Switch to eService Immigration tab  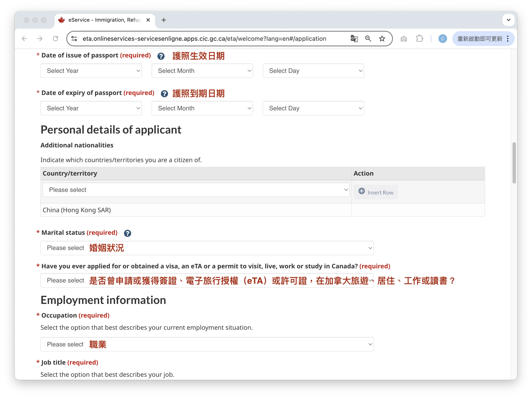click(x=105, y=20)
